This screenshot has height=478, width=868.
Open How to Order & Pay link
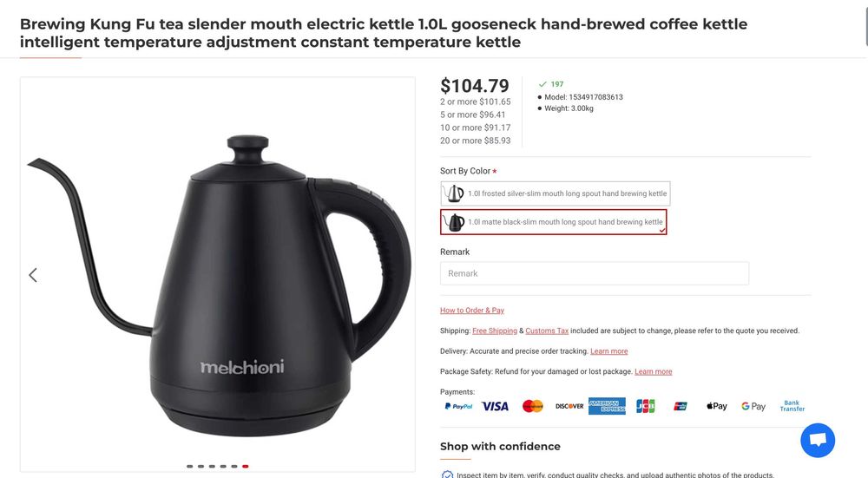click(x=472, y=311)
